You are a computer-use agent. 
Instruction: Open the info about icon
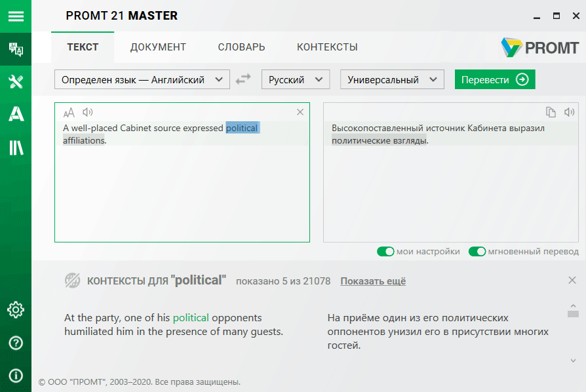pyautogui.click(x=16, y=376)
